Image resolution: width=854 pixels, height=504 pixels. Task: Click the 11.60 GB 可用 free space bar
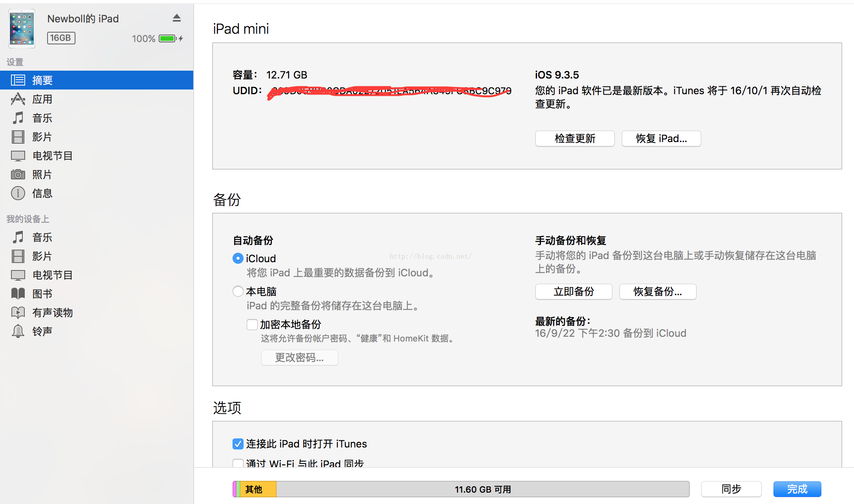click(x=483, y=489)
